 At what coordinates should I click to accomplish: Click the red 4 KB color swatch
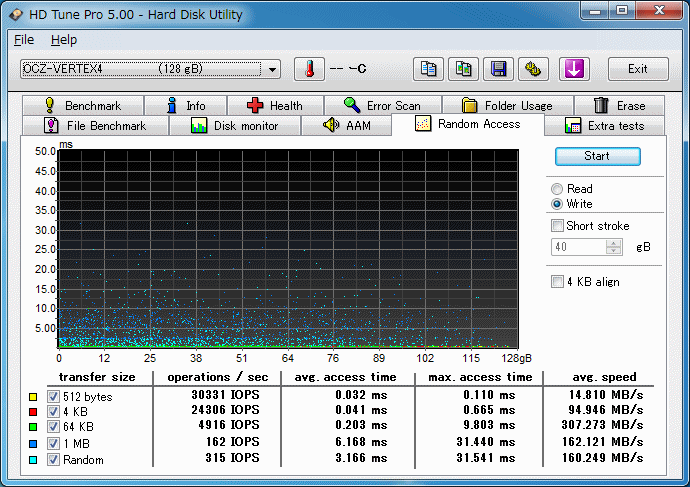click(x=33, y=412)
